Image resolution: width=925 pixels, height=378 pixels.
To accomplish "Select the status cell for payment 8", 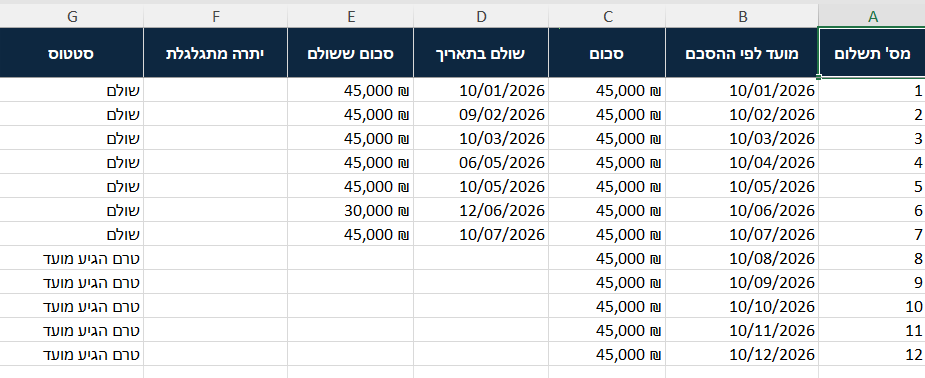I will pos(72,258).
